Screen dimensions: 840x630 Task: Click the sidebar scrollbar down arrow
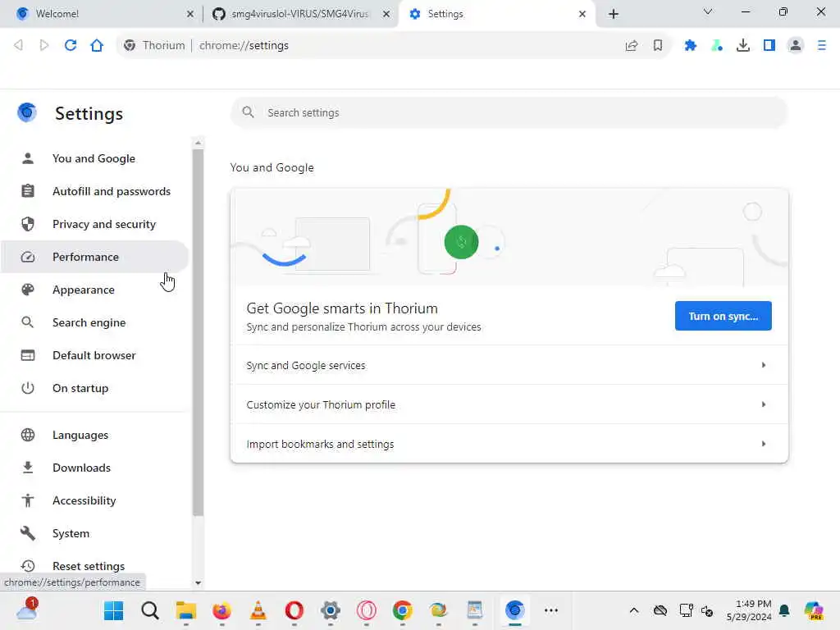[x=199, y=583]
